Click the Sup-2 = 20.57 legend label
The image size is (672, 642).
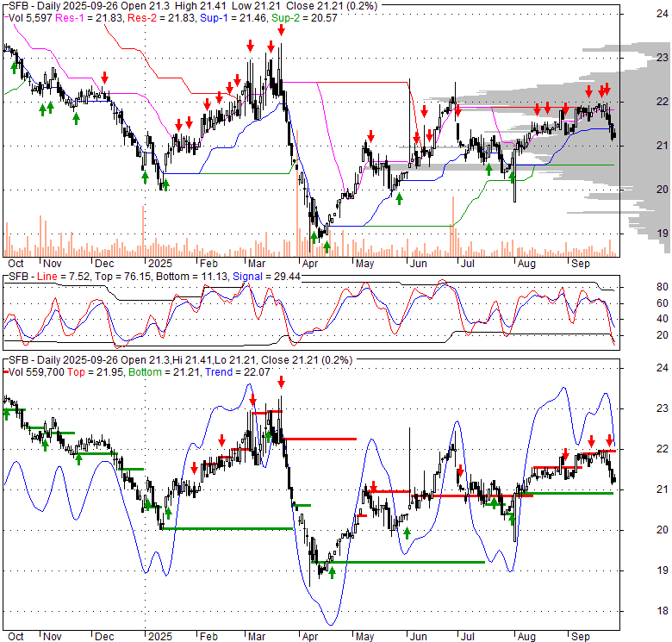(304, 18)
